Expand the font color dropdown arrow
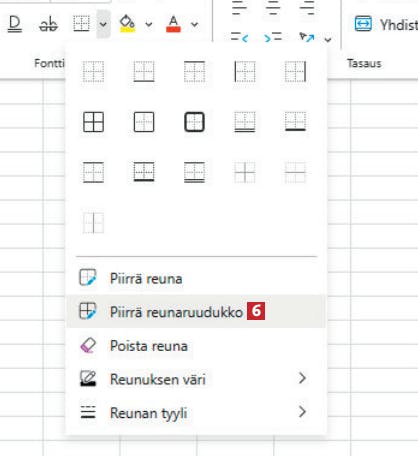Image resolution: width=418 pixels, height=456 pixels. click(x=194, y=24)
